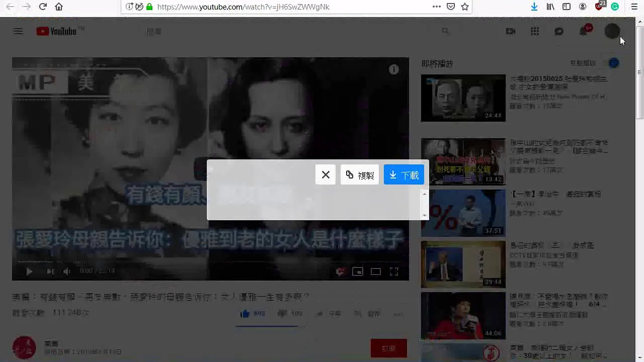The width and height of the screenshot is (644, 362).
Task: Click the create video camera icon
Action: pos(511,31)
